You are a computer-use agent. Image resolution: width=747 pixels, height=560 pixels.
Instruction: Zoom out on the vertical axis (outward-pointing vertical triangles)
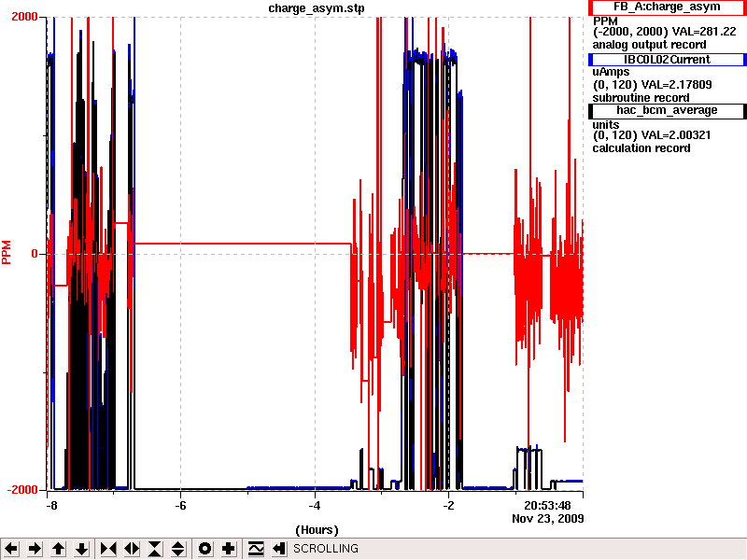point(178,549)
